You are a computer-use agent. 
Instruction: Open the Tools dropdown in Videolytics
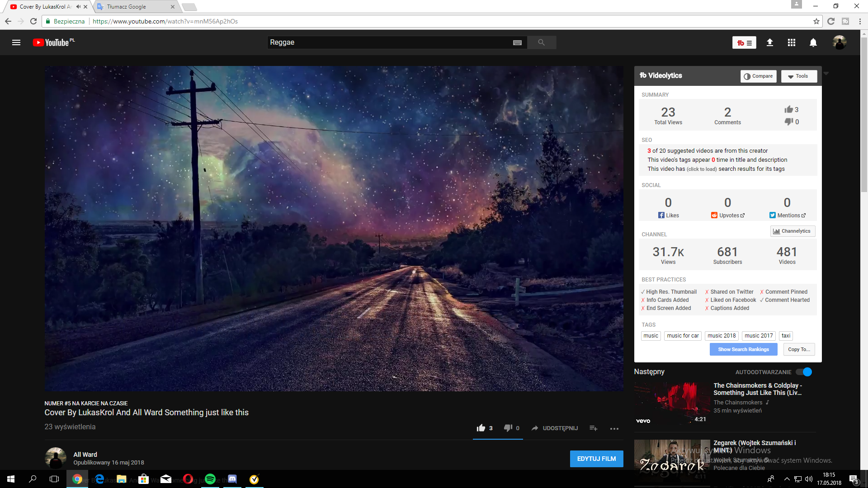click(x=799, y=76)
